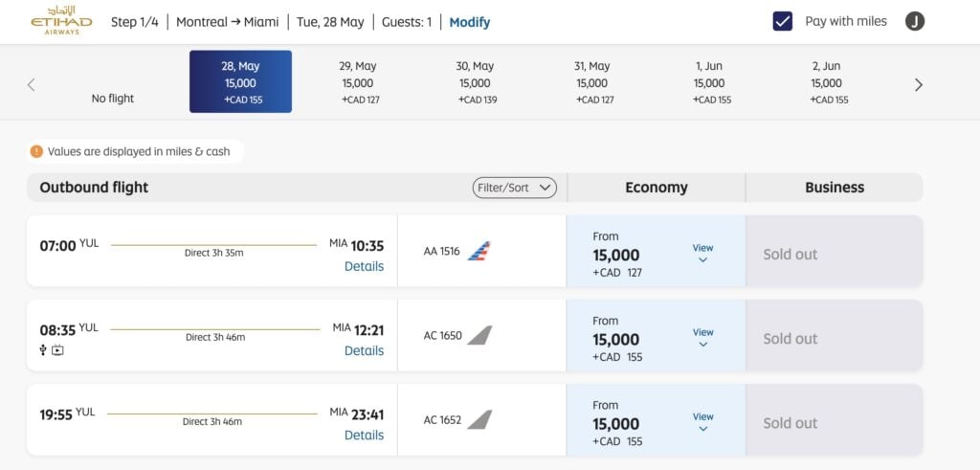This screenshot has width=980, height=470.
Task: Click the in-flight entertainment icon on 08:35 flight
Action: tap(58, 350)
